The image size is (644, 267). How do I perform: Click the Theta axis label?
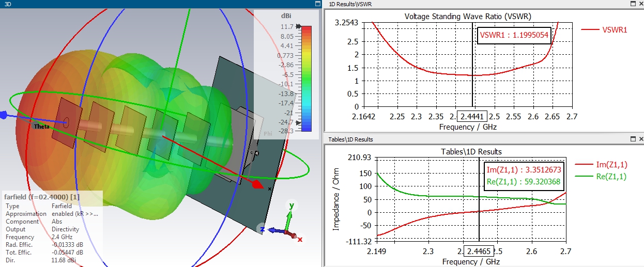[x=42, y=126]
